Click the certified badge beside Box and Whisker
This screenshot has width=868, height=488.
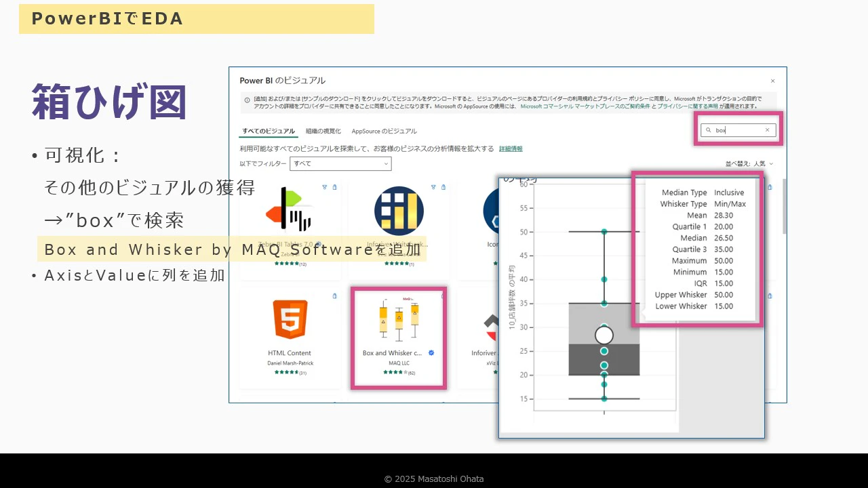point(431,353)
